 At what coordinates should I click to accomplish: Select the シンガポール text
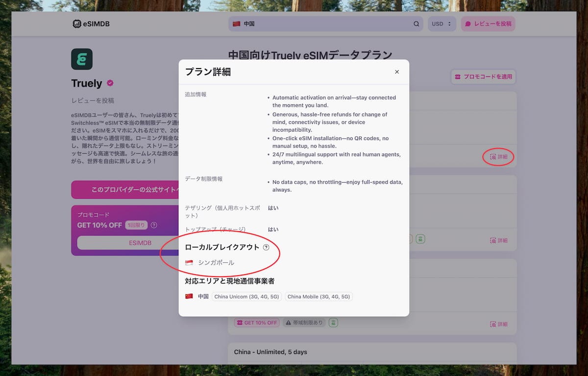[216, 263]
